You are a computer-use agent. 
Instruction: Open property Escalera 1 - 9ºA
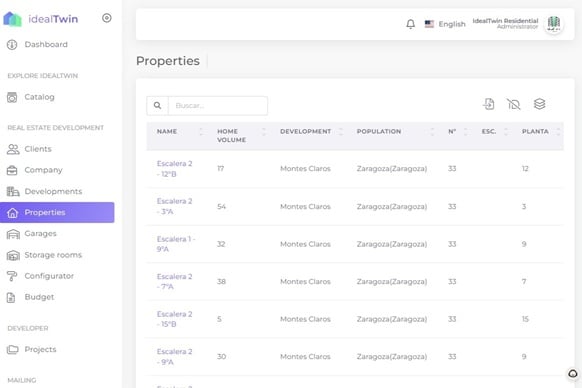click(176, 244)
